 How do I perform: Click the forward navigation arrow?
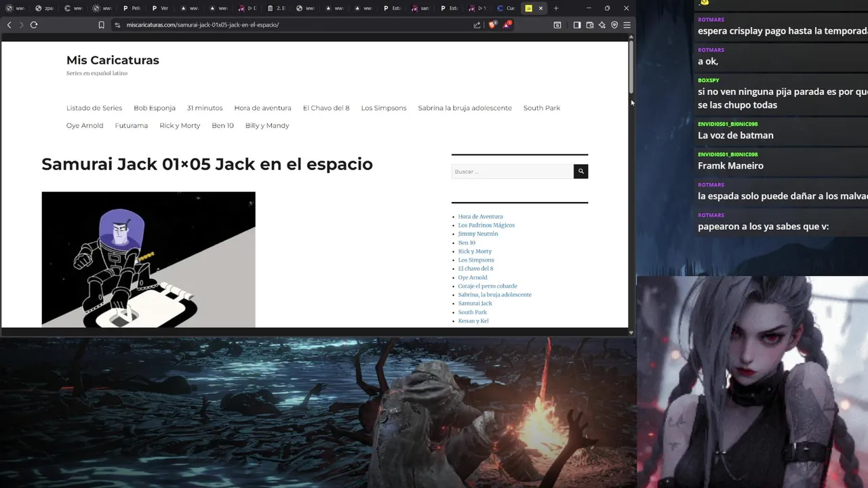click(21, 24)
